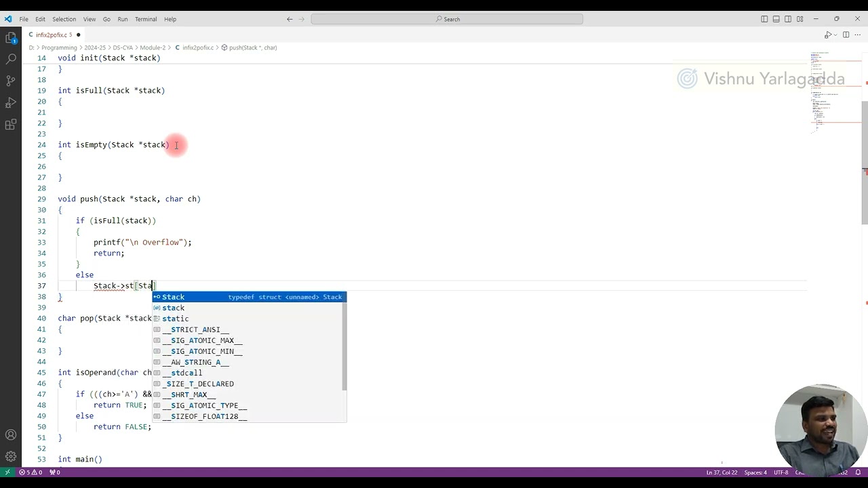
Task: Click 'UTF-8' encoding selector
Action: tap(781, 472)
